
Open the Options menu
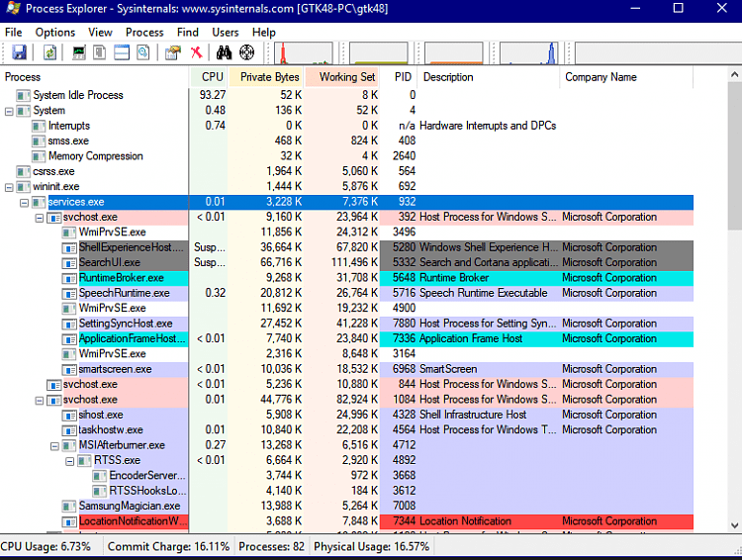[x=54, y=33]
